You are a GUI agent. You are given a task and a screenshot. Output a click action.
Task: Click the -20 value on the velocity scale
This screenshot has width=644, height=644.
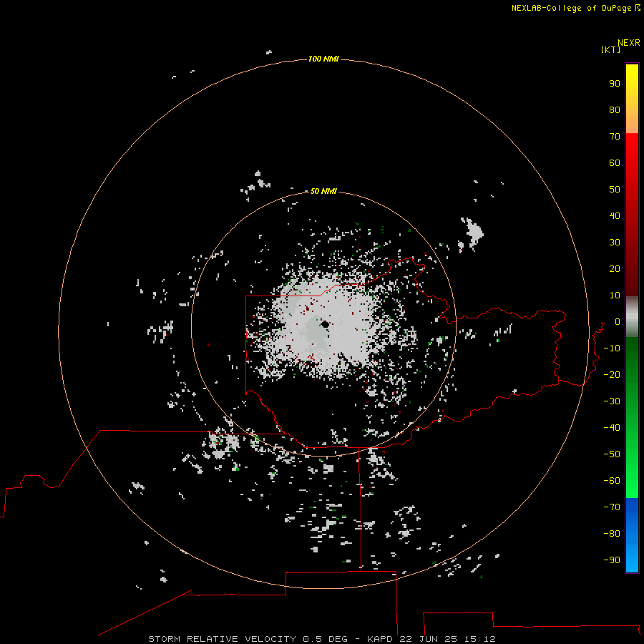coord(612,374)
